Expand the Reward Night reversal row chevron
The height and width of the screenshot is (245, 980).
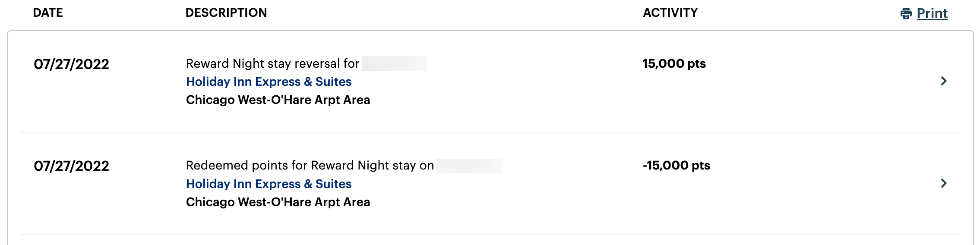tap(944, 81)
